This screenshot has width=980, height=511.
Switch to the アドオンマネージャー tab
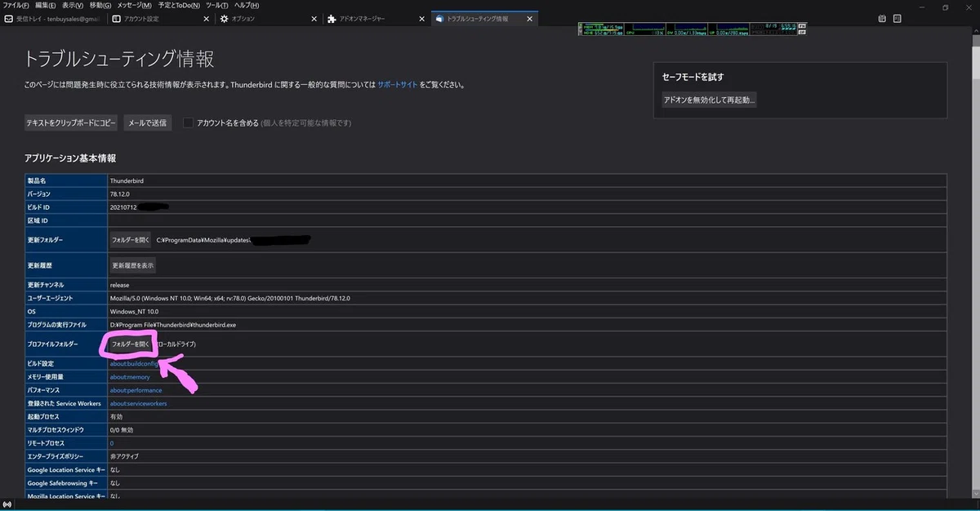point(375,18)
